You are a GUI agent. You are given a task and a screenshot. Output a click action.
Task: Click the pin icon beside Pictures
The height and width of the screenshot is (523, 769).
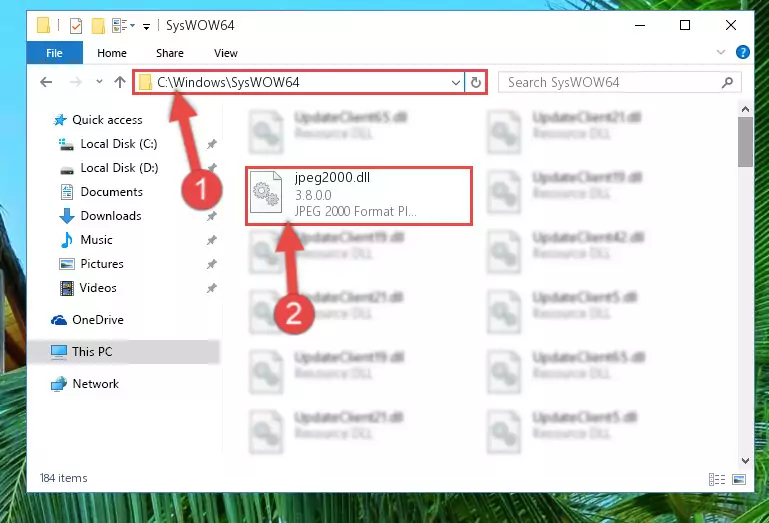pos(212,264)
